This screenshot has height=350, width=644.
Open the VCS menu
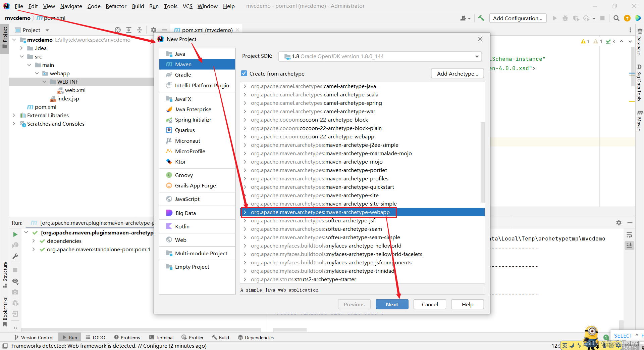point(187,6)
